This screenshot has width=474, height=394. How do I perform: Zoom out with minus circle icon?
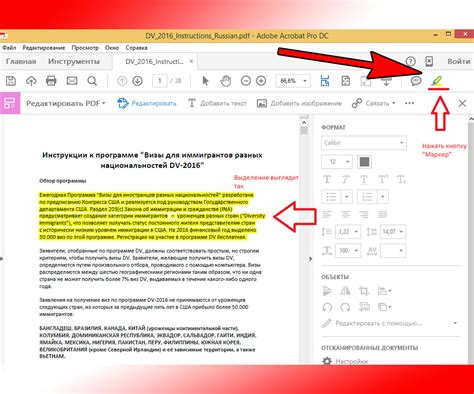tap(246, 81)
